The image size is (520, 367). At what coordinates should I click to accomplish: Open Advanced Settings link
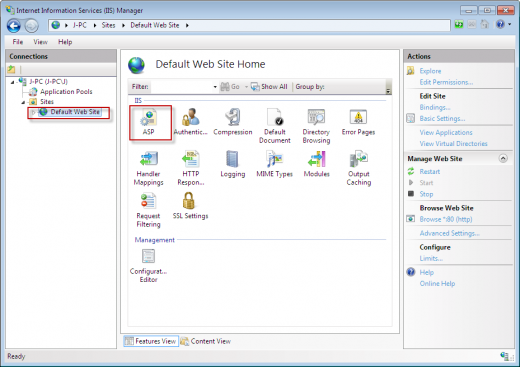point(449,233)
